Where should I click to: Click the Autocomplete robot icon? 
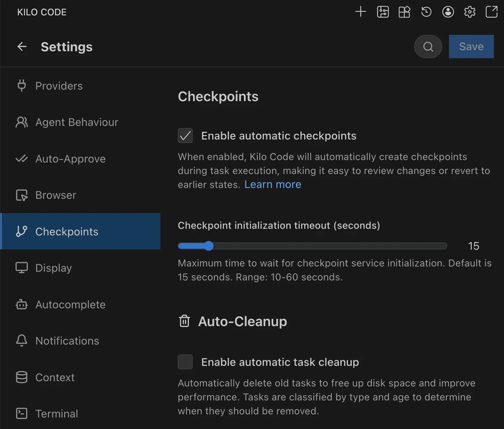[22, 304]
